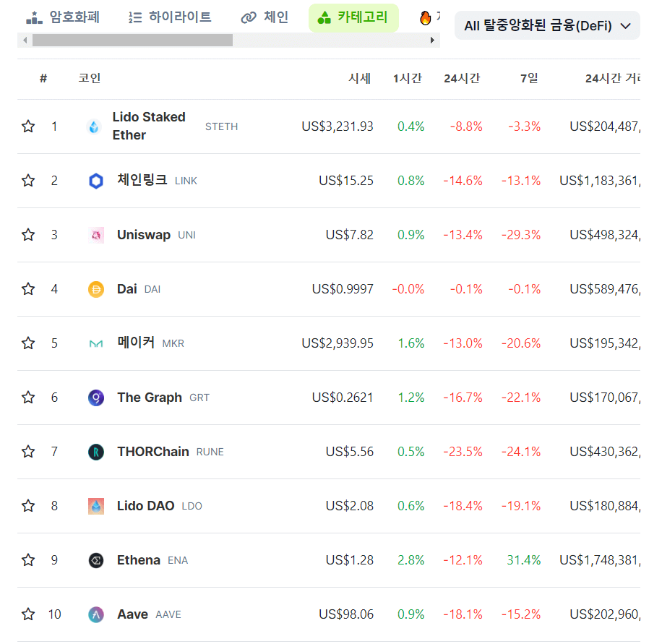This screenshot has width=662, height=644.
Task: Click Uniswap's -29.3% seven-day change
Action: point(521,235)
